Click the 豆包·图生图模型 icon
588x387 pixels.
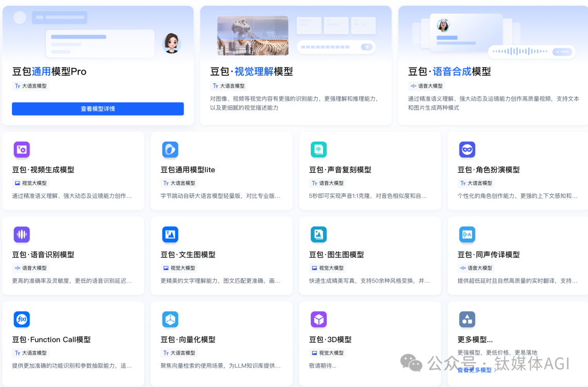pyautogui.click(x=318, y=234)
